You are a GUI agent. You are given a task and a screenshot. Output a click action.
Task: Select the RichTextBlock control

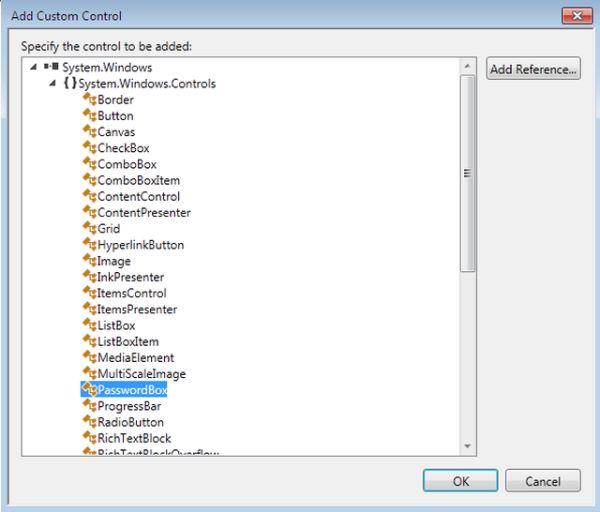[127, 438]
